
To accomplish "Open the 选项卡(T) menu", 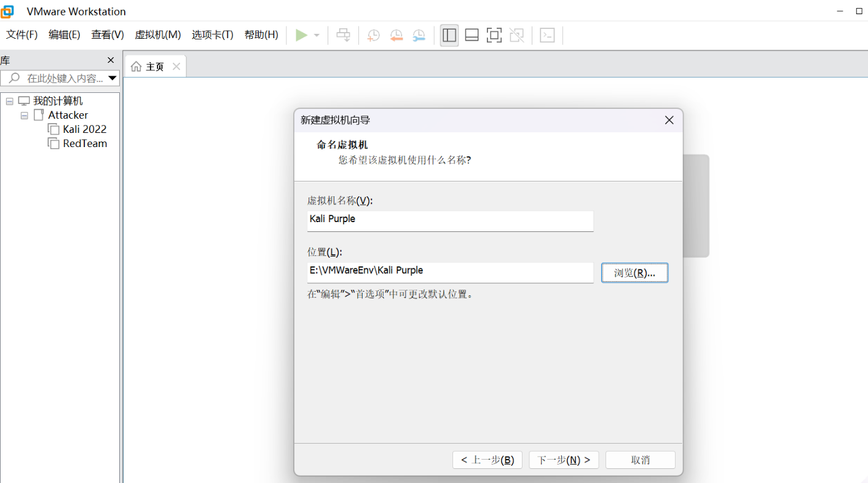I will coord(213,35).
